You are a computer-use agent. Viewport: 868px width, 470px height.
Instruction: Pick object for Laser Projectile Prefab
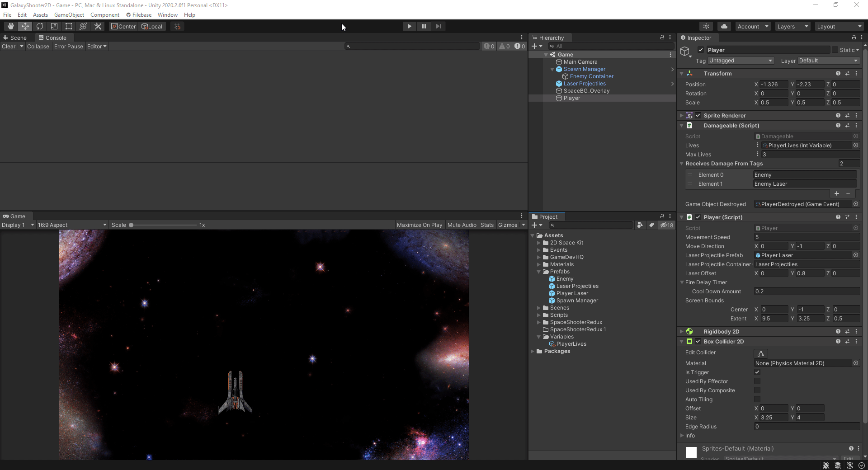pyautogui.click(x=856, y=255)
